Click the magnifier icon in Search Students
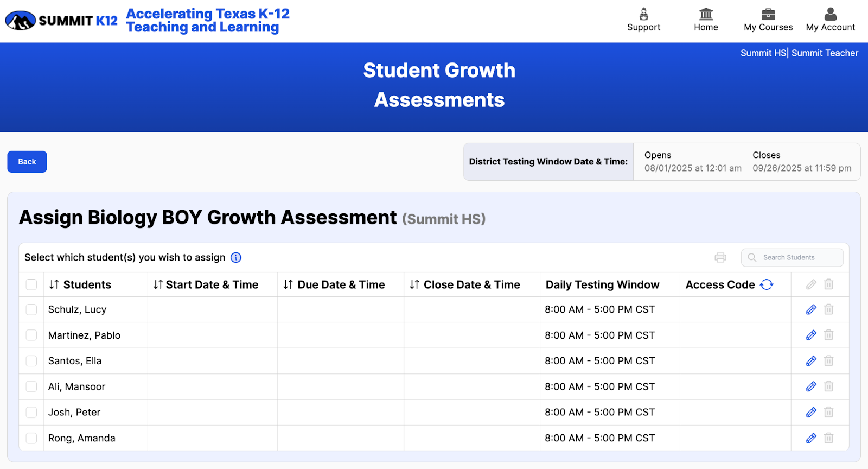Screen dimensions: 868x469 tap(752, 257)
